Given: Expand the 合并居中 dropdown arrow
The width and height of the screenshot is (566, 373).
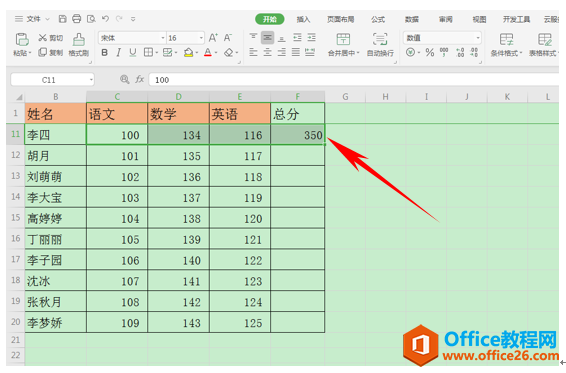Looking at the screenshot, I should click(358, 53).
